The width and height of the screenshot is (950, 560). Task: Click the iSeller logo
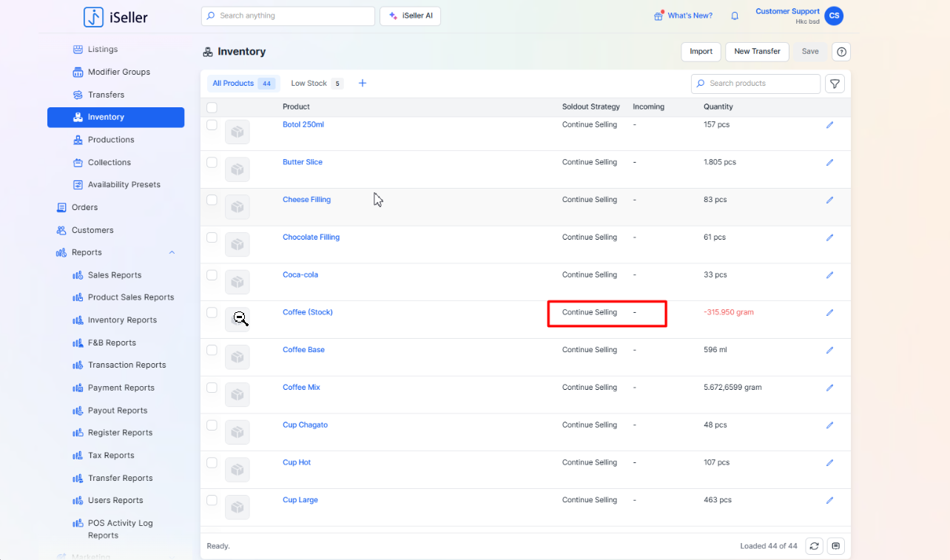[x=115, y=17]
